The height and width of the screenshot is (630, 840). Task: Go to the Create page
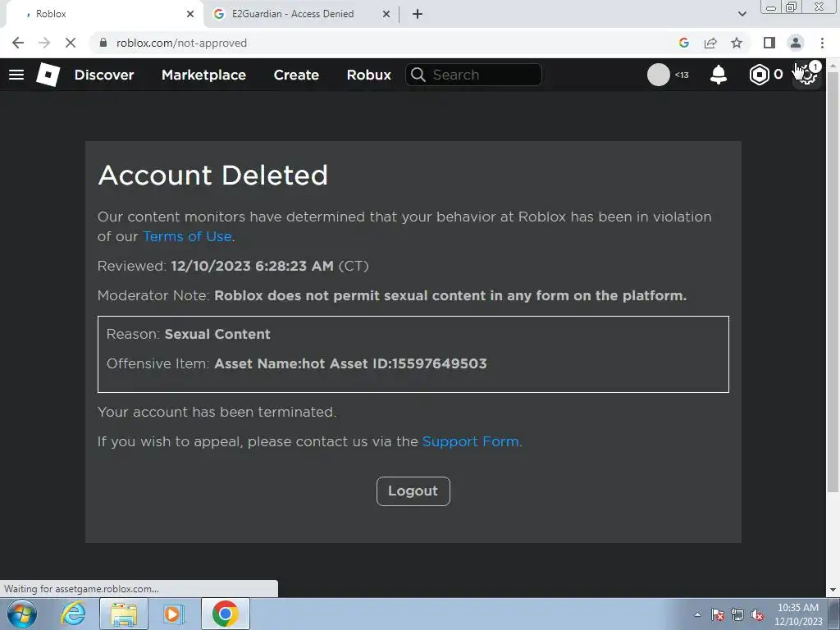click(x=296, y=75)
